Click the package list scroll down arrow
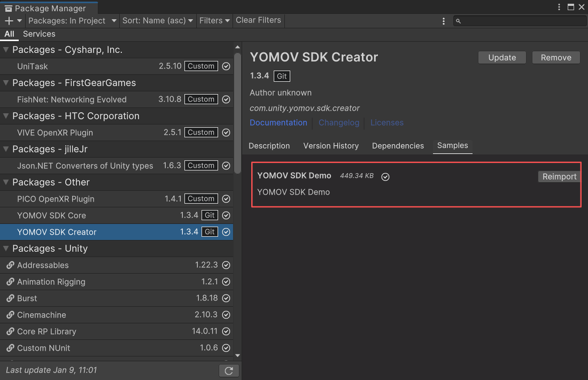588x380 pixels. (x=237, y=355)
